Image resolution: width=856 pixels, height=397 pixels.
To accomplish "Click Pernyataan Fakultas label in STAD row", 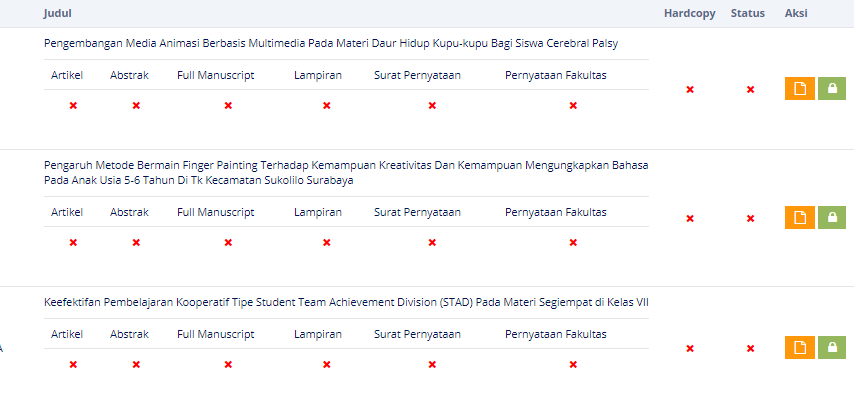I will [556, 334].
